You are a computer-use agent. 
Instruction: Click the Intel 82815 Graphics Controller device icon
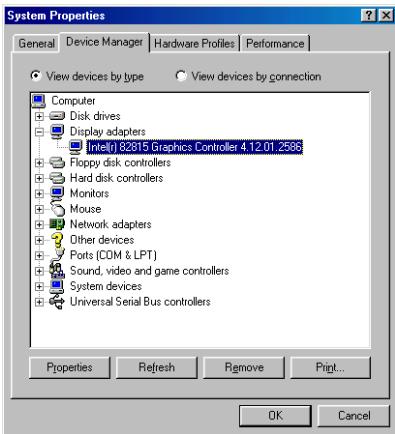click(x=76, y=147)
